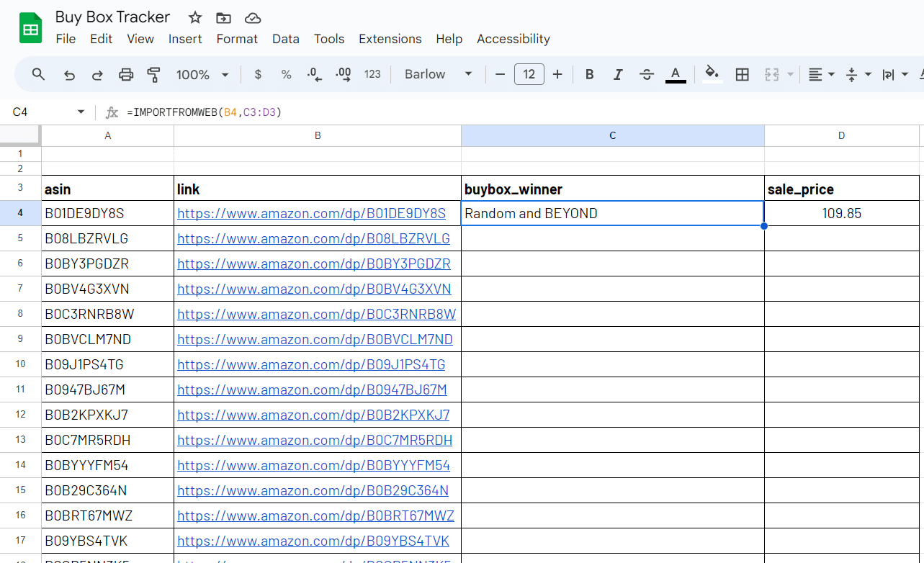924x563 pixels.
Task: Toggle strikethrough formatting
Action: click(647, 74)
